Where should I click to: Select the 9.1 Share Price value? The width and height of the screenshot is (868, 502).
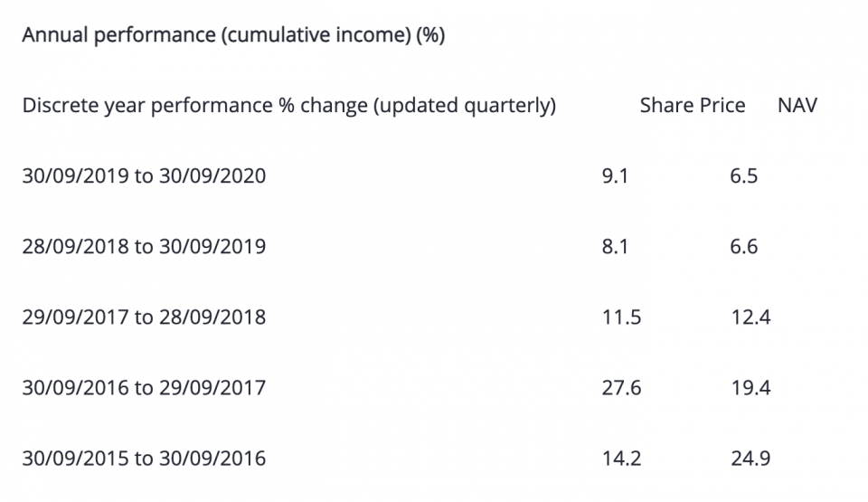(615, 175)
